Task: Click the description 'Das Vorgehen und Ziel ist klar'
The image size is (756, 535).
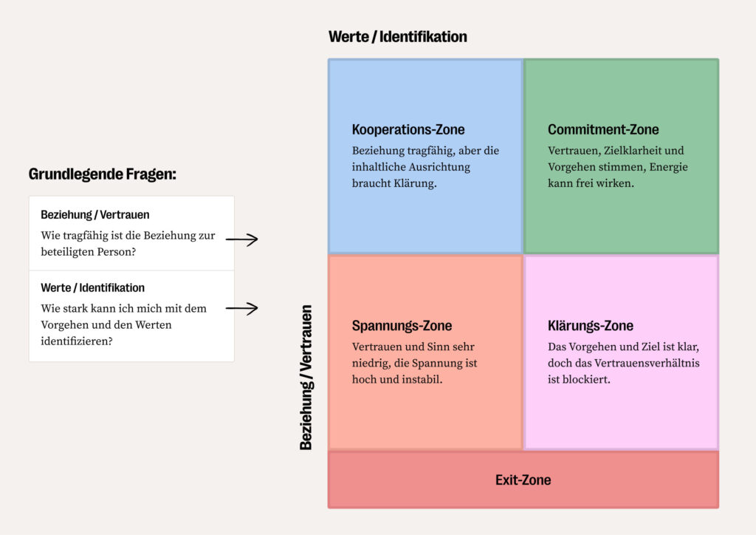Action: [x=623, y=347]
